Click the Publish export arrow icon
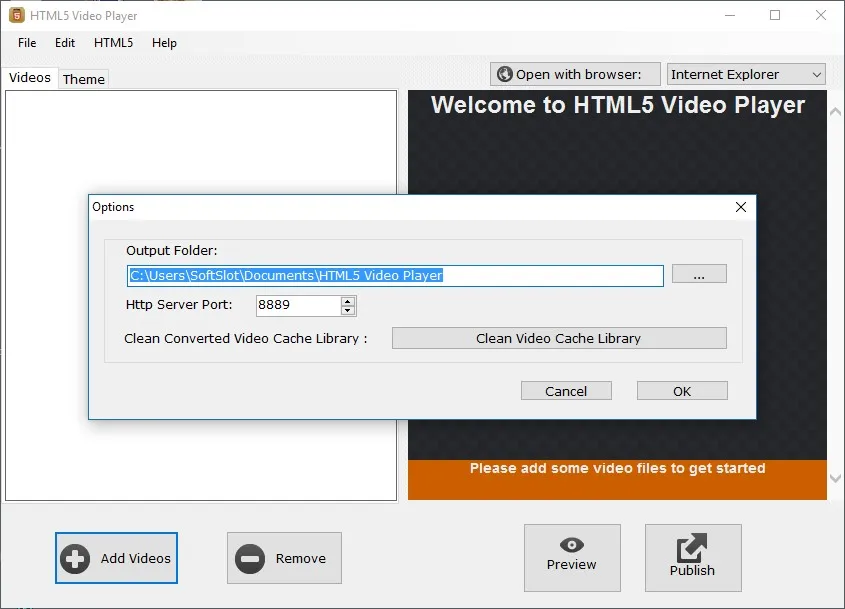The image size is (845, 609). [x=692, y=548]
